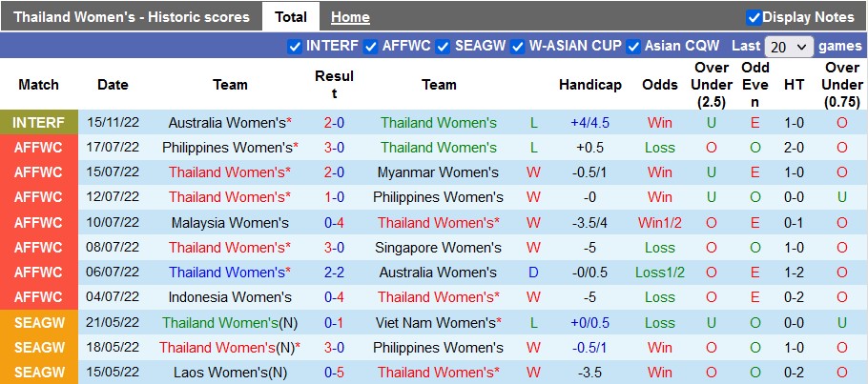Click the SEAGW label for 21/05/22
Screen dimensions: 868x384
pyautogui.click(x=39, y=322)
